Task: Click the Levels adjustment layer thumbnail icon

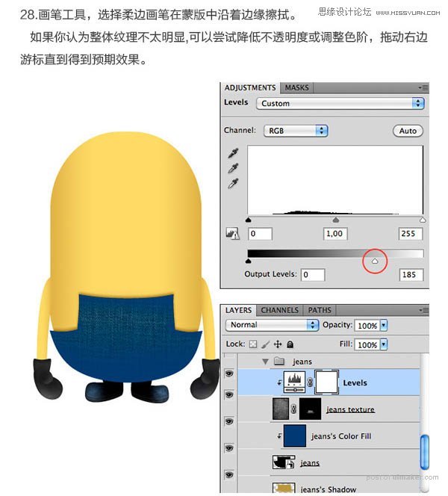Action: point(294,382)
